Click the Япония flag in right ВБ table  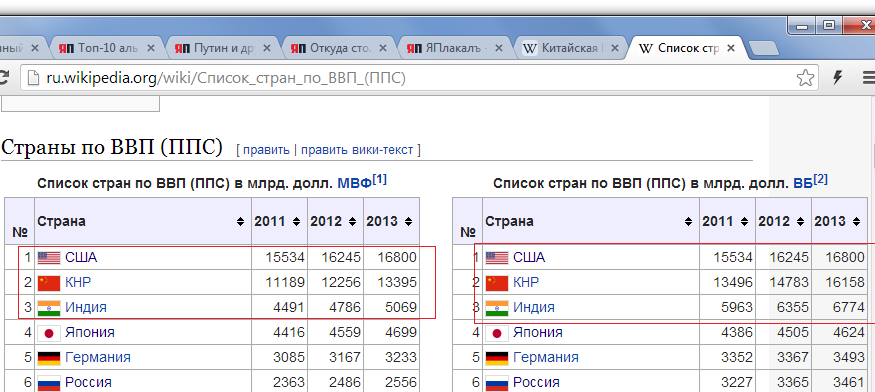(x=497, y=333)
